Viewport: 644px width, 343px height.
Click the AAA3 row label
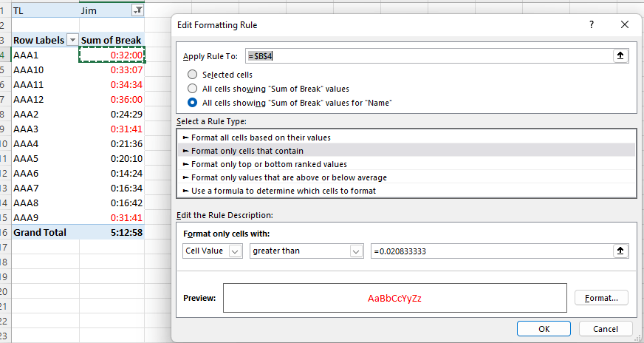46,129
